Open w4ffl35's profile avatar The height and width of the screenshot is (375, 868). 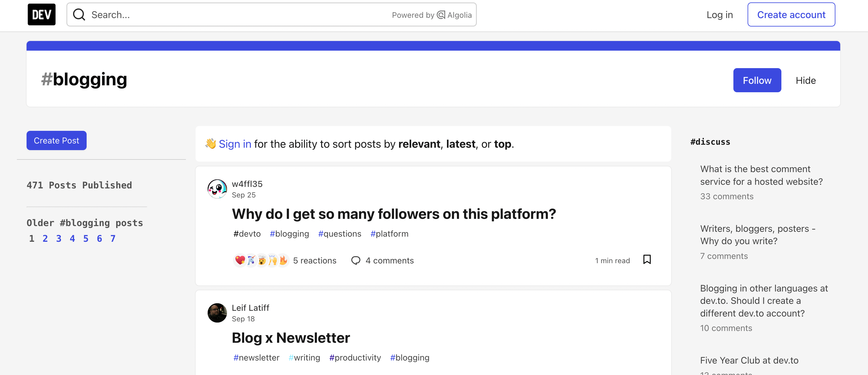[217, 189]
